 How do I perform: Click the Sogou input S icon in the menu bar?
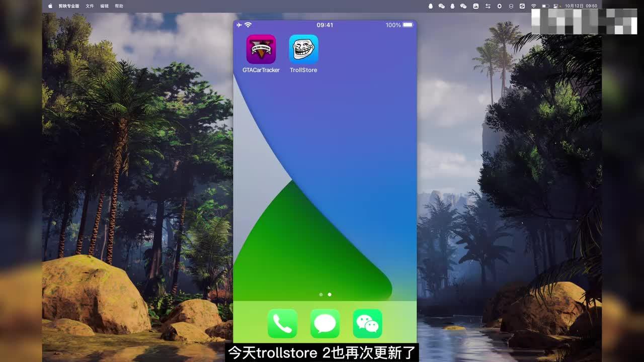click(522, 6)
